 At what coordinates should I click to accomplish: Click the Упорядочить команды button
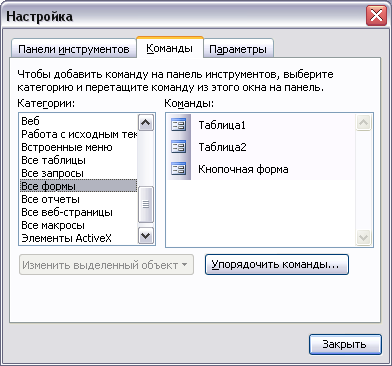[277, 265]
